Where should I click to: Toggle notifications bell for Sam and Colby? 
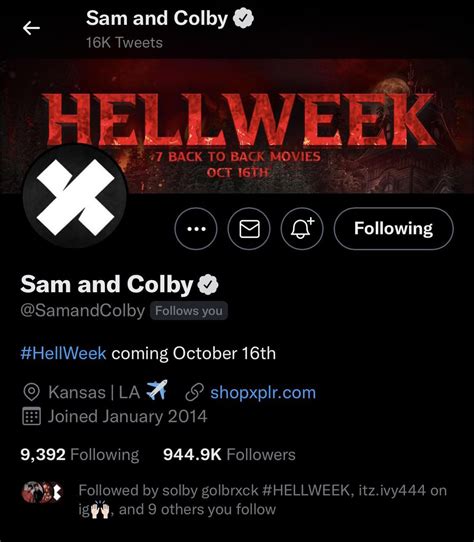[x=302, y=228]
